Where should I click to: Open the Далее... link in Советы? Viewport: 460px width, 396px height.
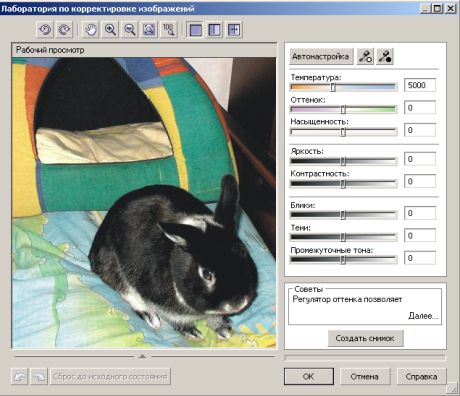(x=423, y=316)
